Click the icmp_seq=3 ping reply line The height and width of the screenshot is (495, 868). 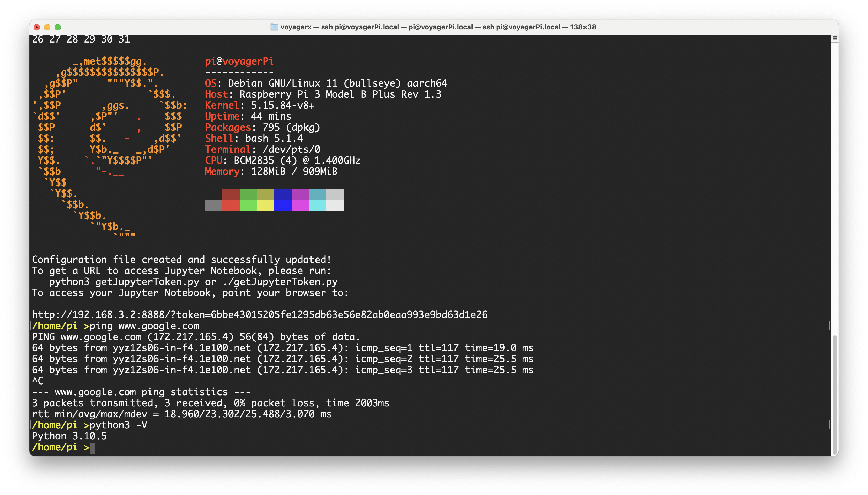(x=282, y=370)
